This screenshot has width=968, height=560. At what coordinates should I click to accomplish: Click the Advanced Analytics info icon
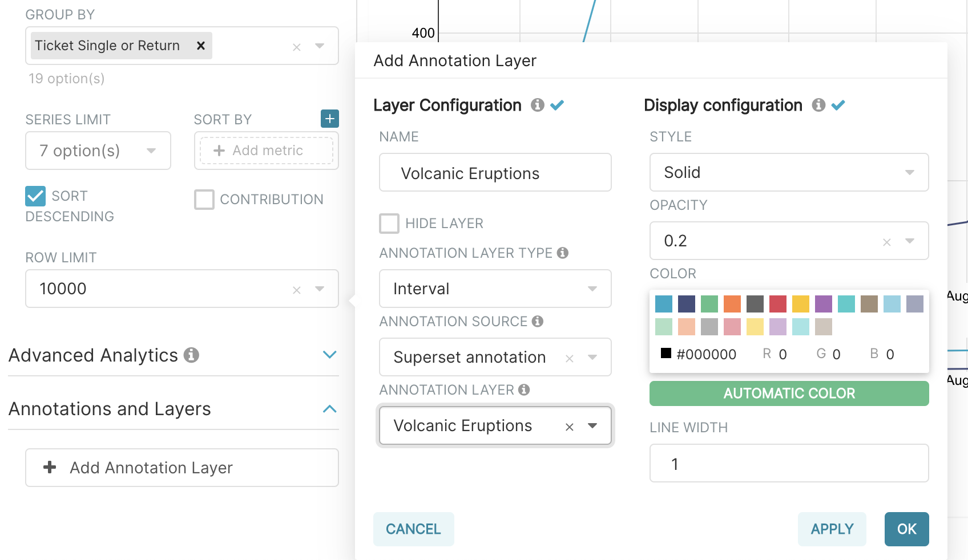pyautogui.click(x=191, y=355)
